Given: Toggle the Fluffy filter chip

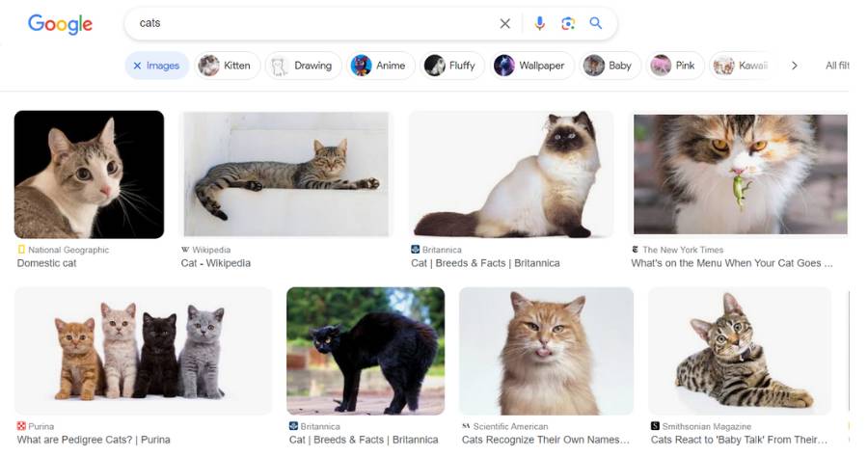Looking at the screenshot, I should 450,66.
